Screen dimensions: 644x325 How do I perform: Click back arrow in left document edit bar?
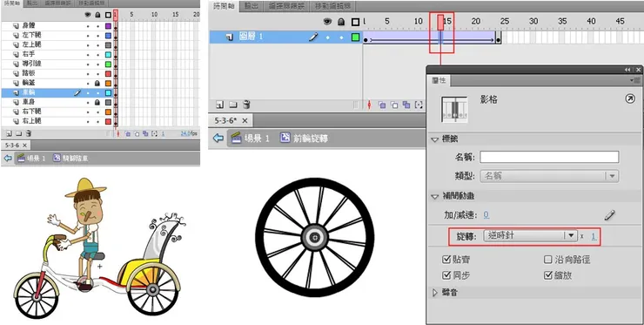coord(8,158)
